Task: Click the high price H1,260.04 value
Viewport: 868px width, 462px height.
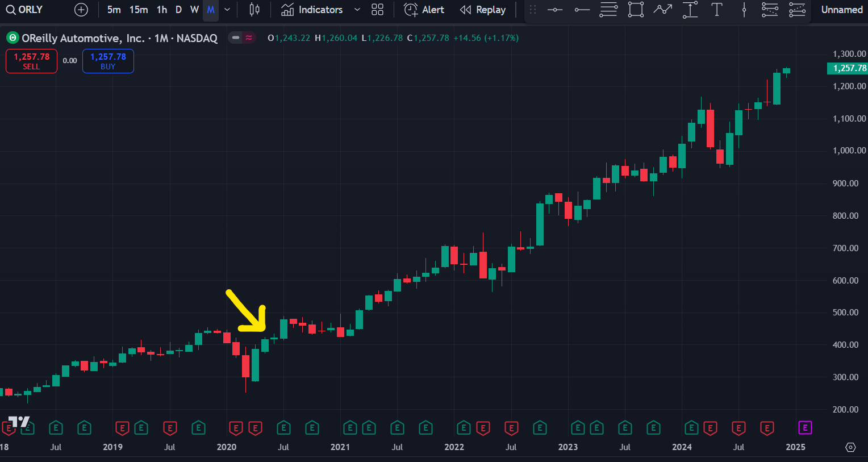Action: 336,38
